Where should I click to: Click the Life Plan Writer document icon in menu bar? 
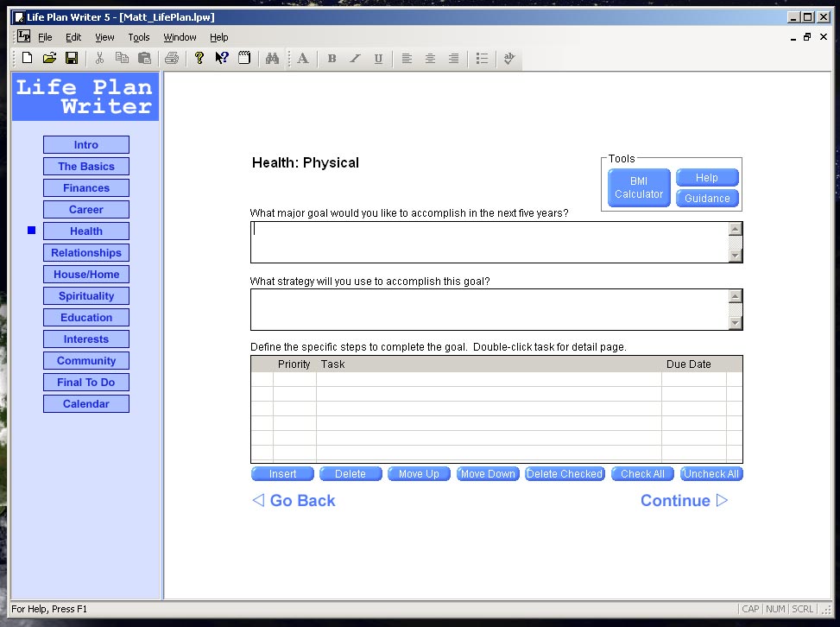(x=23, y=36)
